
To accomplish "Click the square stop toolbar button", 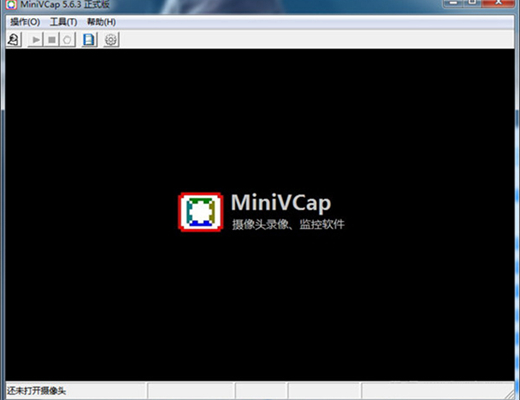I will 52,40.
